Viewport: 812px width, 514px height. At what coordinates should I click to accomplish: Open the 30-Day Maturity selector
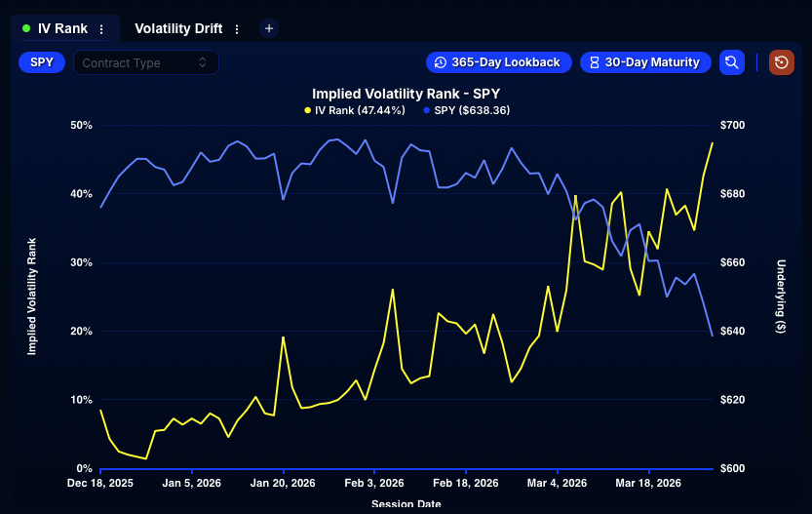[x=645, y=62]
